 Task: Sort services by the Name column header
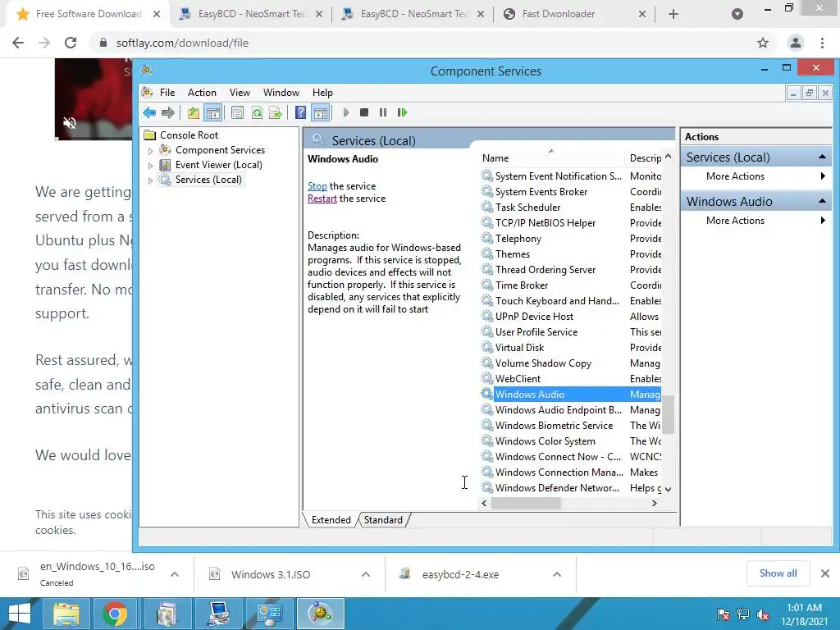click(550, 158)
